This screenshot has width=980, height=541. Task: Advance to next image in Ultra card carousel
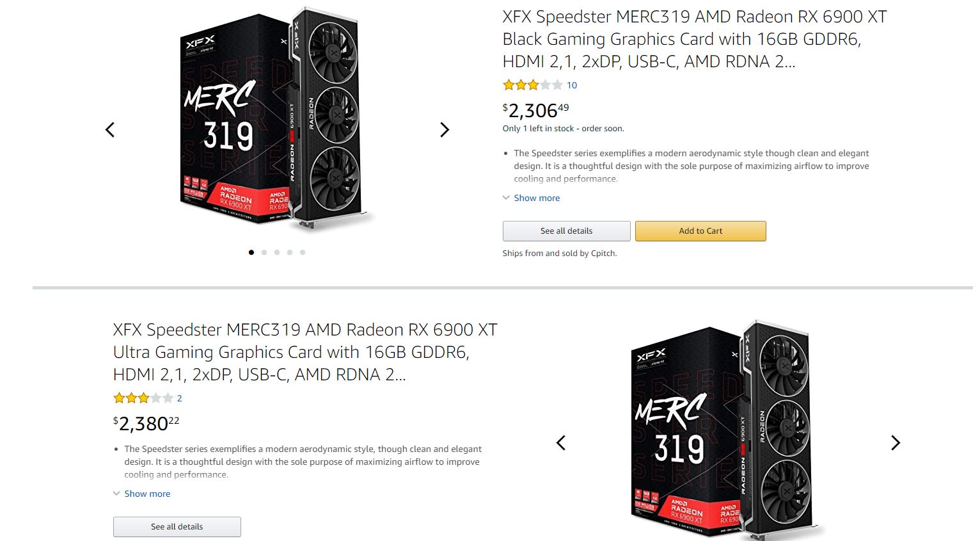point(896,443)
